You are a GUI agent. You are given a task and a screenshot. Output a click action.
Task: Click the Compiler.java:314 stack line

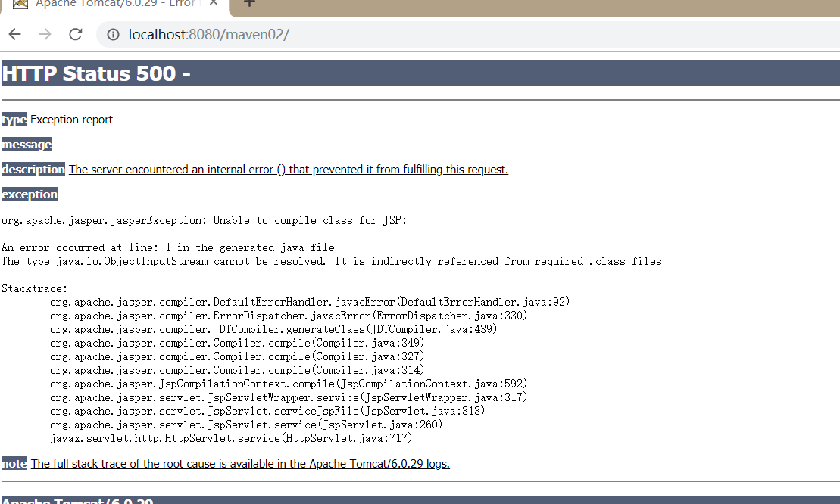pyautogui.click(x=237, y=370)
